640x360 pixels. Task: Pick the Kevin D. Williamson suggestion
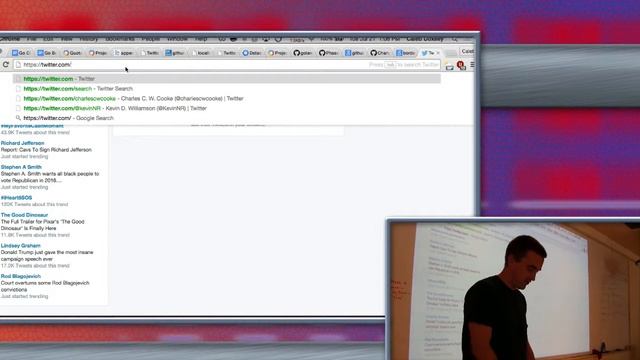tap(227, 108)
